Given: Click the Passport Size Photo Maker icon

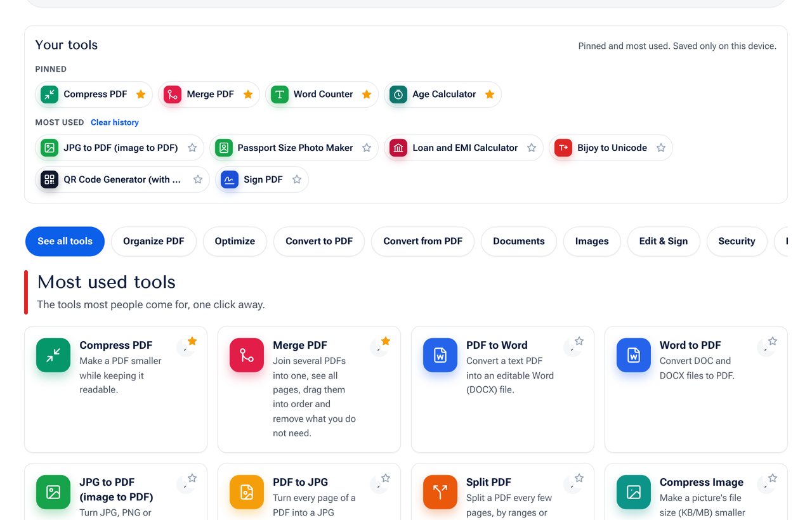Looking at the screenshot, I should pos(224,148).
